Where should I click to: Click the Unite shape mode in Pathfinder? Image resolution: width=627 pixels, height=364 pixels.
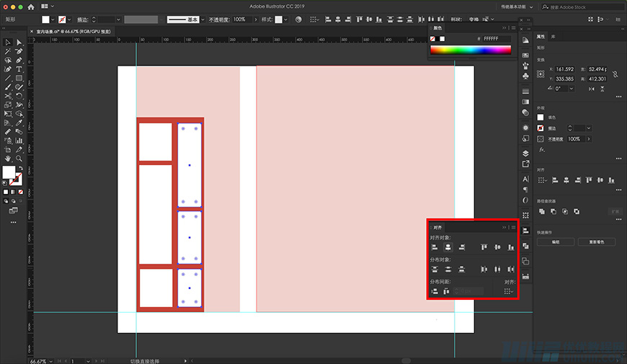pos(541,211)
